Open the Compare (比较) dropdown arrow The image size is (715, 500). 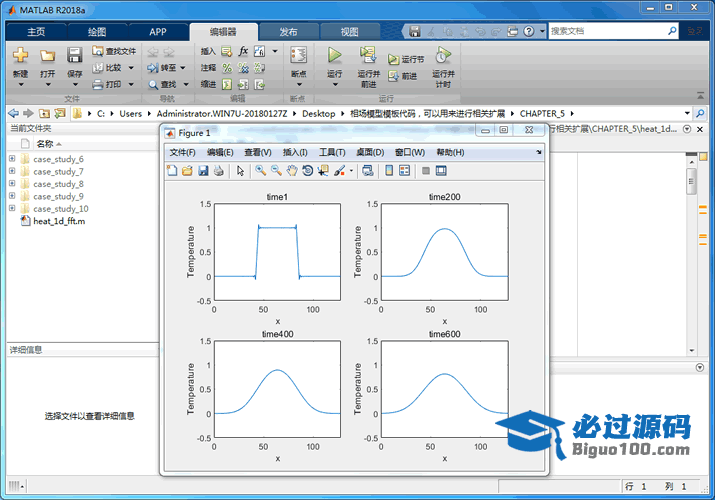click(131, 68)
